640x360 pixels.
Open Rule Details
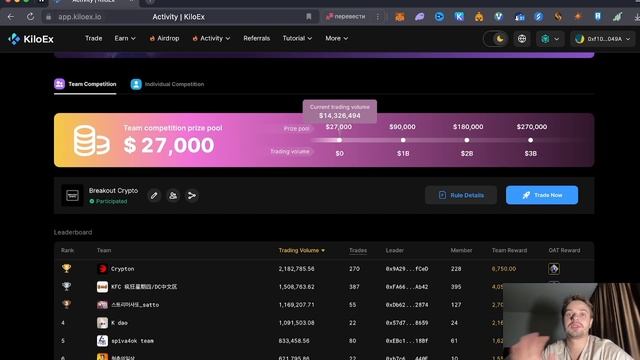[461, 195]
